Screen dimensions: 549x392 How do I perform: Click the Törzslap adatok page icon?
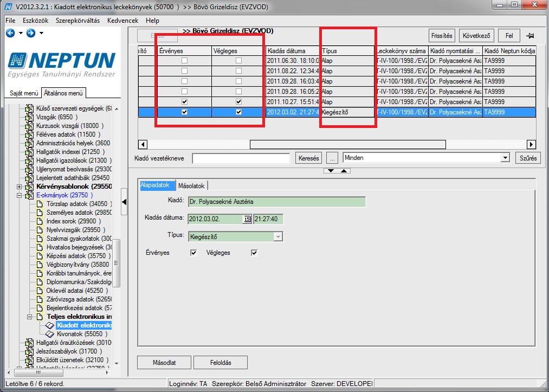coord(40,204)
